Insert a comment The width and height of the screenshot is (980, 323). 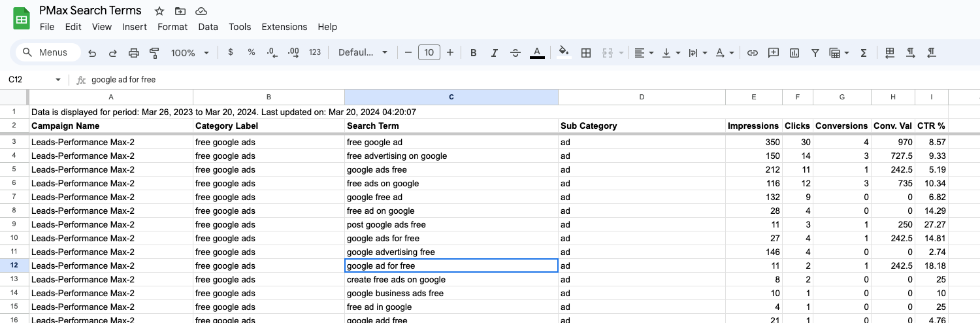point(774,53)
